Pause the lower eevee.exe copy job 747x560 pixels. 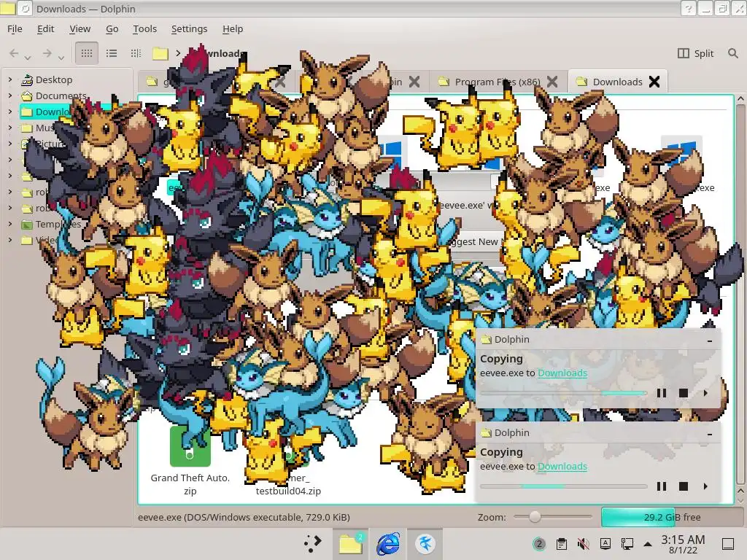pos(661,486)
